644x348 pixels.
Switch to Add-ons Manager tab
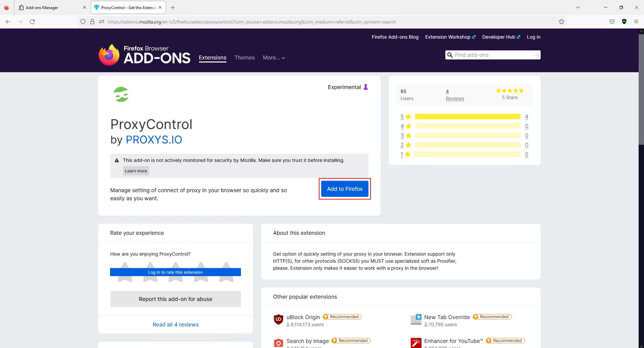52,7
